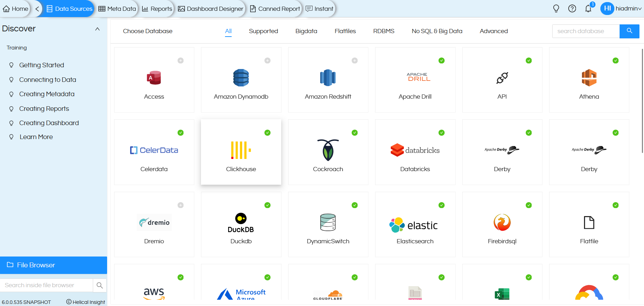
Task: Click the blue search database button
Action: tap(629, 31)
